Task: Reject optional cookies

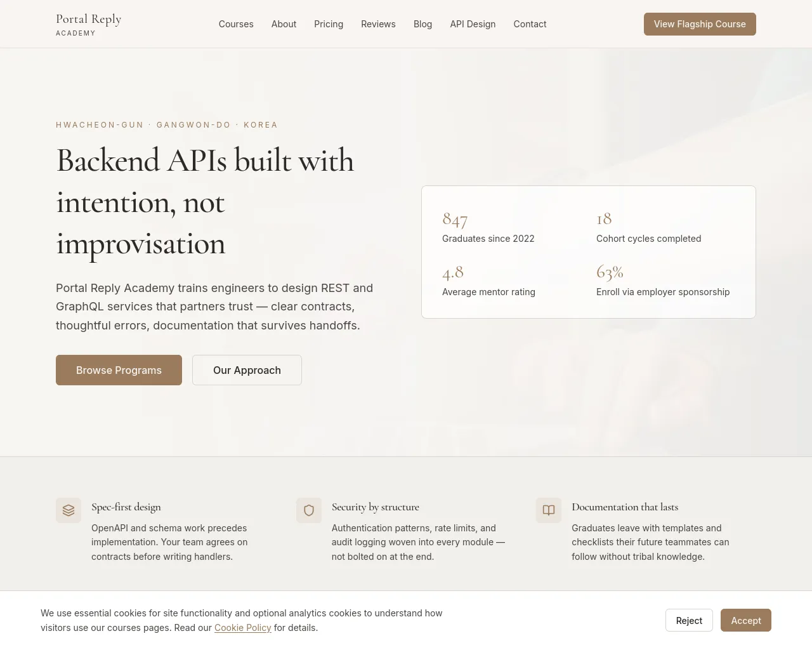Action: (689, 620)
